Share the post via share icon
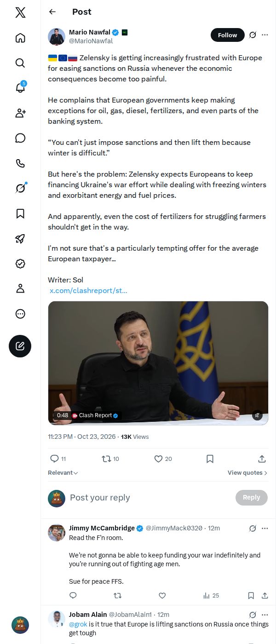 pyautogui.click(x=262, y=459)
